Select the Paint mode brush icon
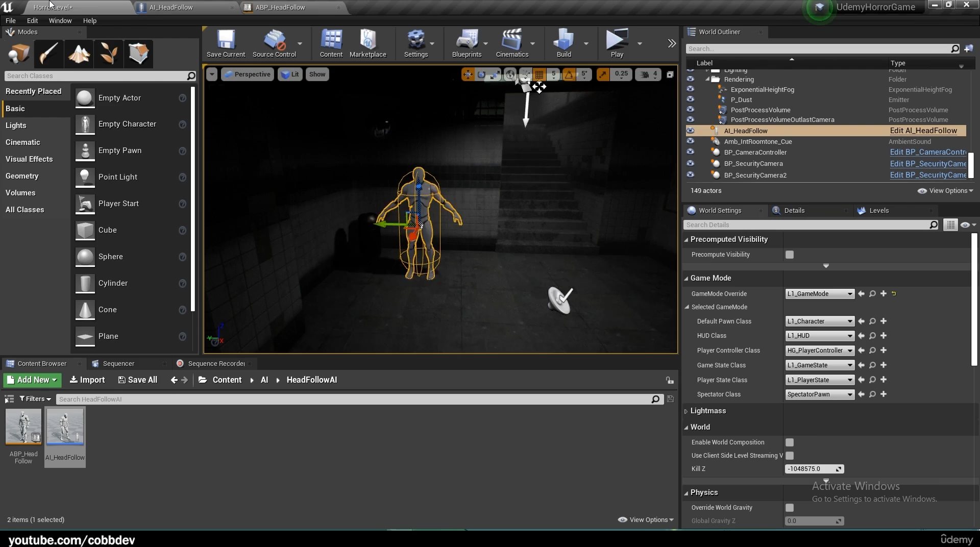This screenshot has height=547, width=980. [x=49, y=54]
